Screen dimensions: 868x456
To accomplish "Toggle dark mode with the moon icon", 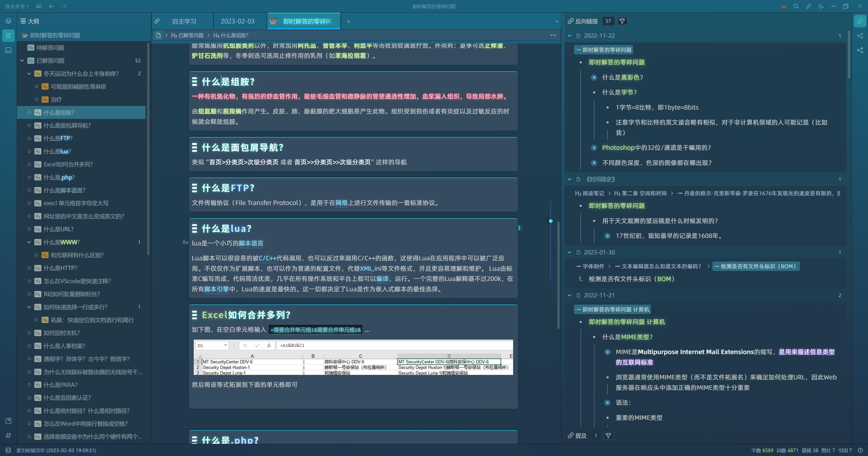I will click(821, 6).
